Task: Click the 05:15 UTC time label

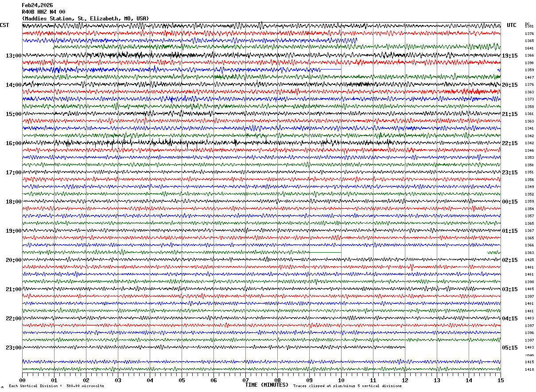Action: (510, 348)
